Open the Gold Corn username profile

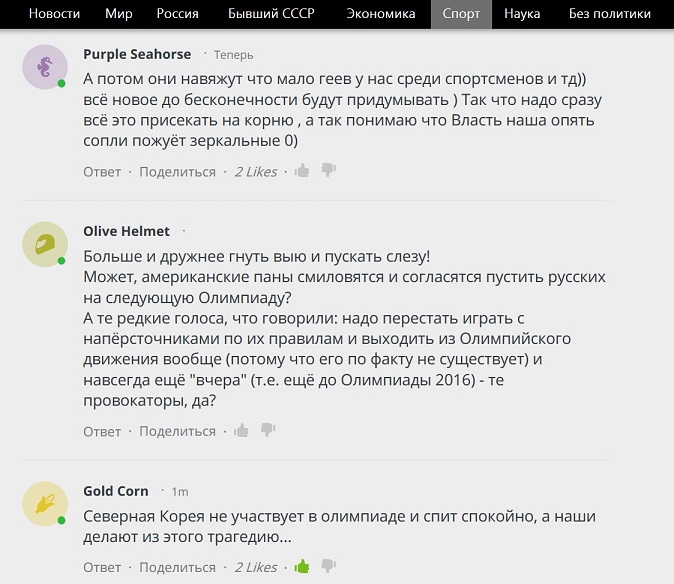tap(116, 491)
